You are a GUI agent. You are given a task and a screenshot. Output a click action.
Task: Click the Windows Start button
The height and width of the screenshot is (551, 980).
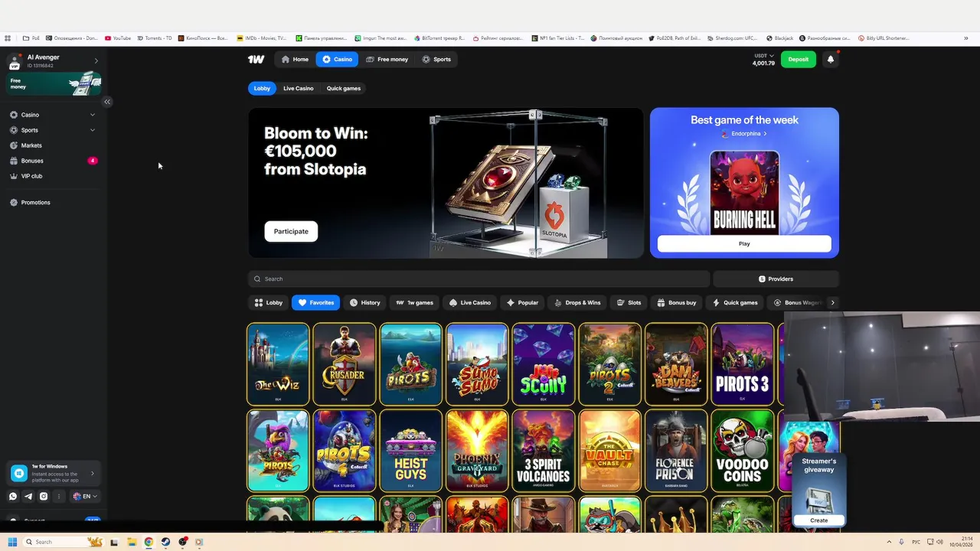tap(12, 542)
